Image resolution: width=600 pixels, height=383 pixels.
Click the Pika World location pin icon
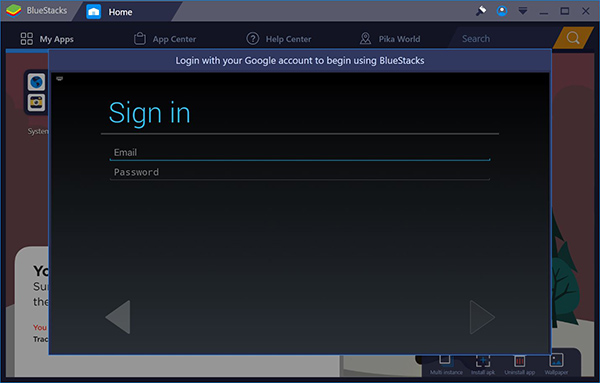click(365, 38)
